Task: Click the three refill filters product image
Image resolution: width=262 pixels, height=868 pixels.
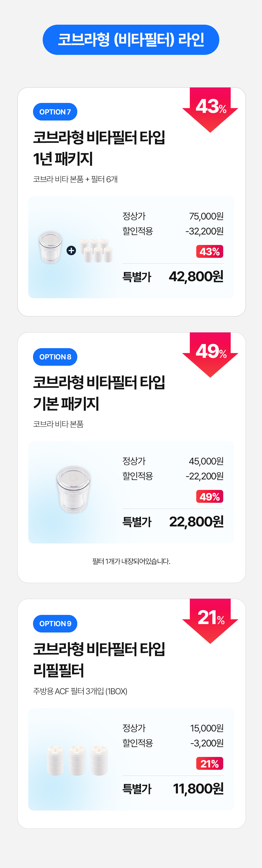Action: [x=77, y=760]
